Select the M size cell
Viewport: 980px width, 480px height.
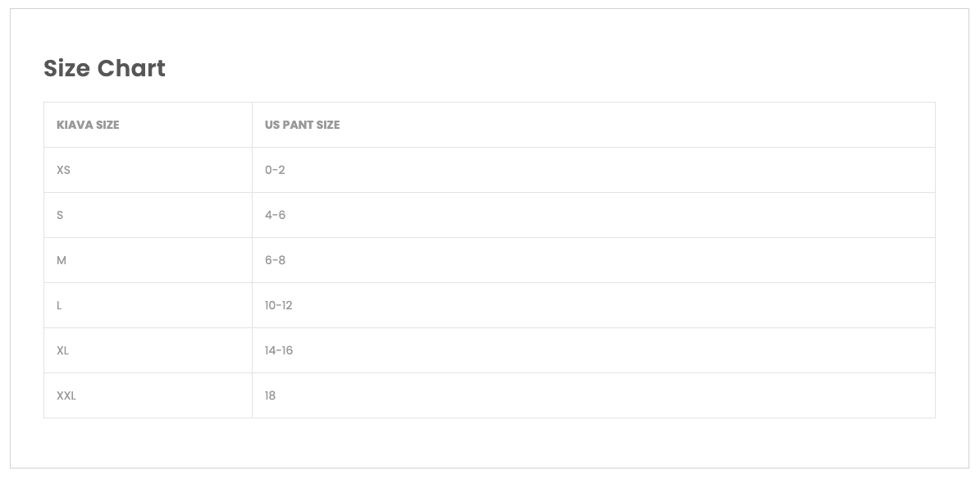[62, 260]
